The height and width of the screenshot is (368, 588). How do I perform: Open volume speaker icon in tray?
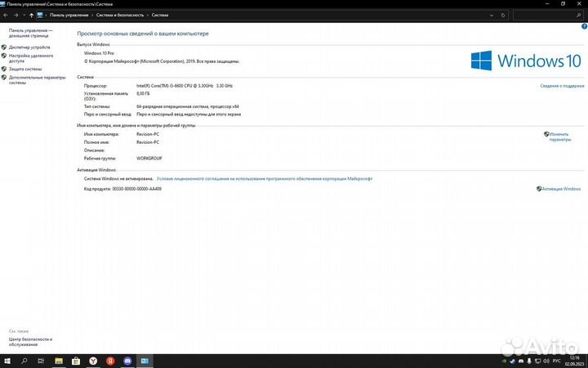(546, 361)
